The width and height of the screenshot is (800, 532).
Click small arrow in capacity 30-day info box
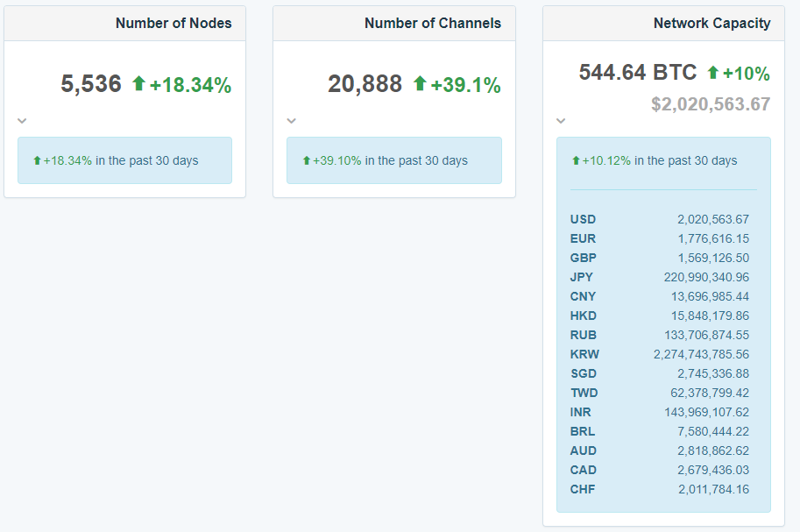(576, 161)
